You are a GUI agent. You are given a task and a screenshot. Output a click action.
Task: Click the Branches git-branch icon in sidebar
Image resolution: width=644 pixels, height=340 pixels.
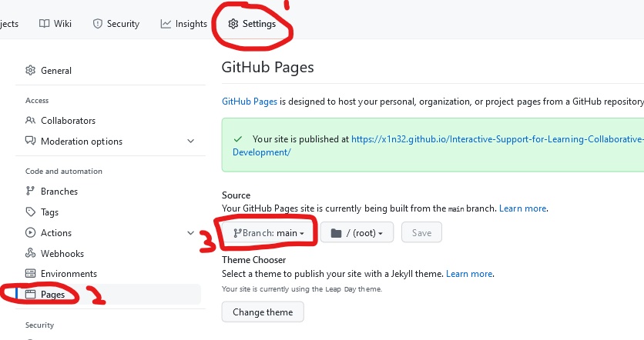pos(30,191)
